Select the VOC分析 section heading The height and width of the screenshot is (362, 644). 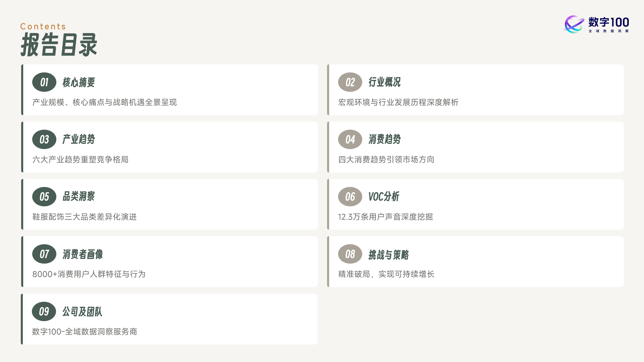pos(383,197)
